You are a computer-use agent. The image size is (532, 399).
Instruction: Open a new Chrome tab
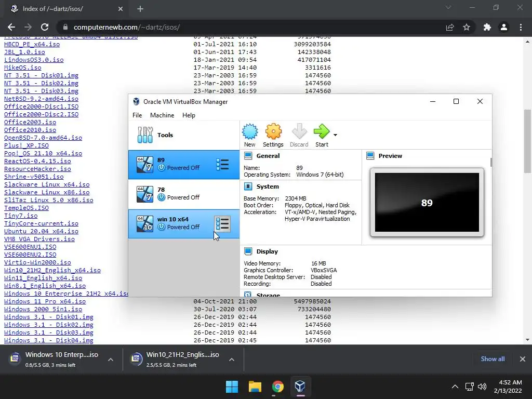[x=140, y=9]
